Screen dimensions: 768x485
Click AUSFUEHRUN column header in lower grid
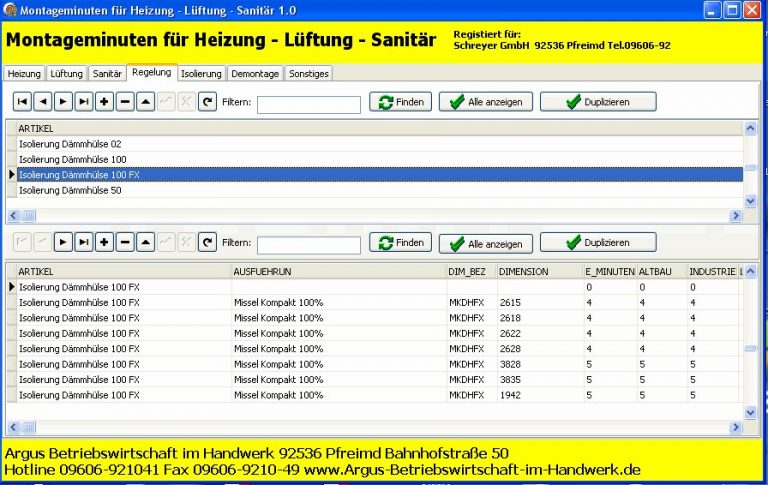coord(339,271)
